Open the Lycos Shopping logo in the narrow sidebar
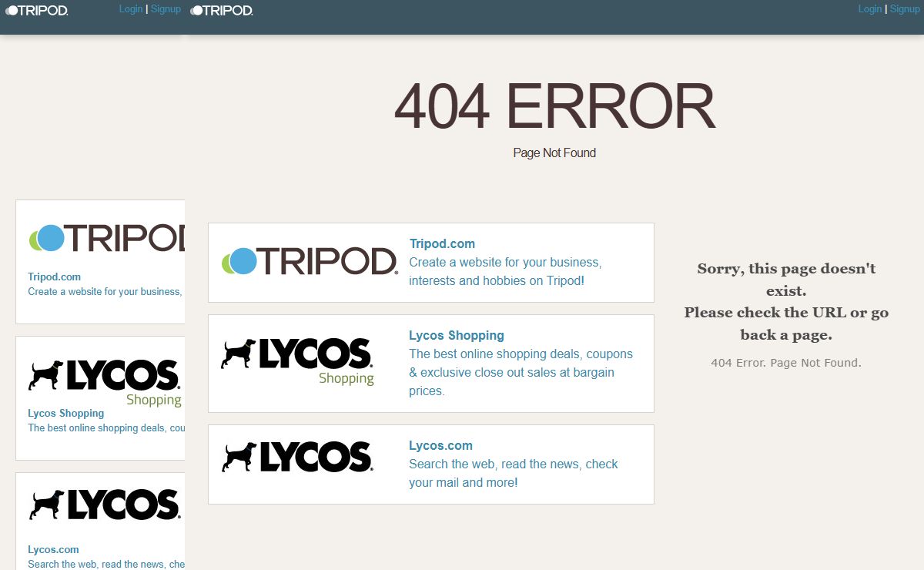This screenshot has width=924, height=570. [x=105, y=382]
